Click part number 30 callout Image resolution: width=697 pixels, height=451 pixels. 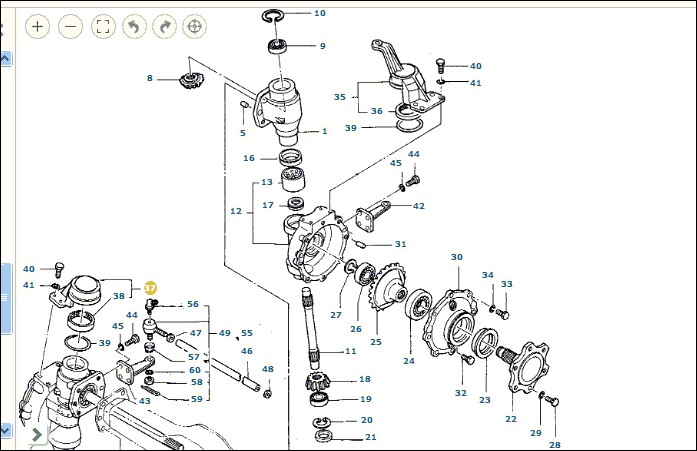tap(457, 257)
